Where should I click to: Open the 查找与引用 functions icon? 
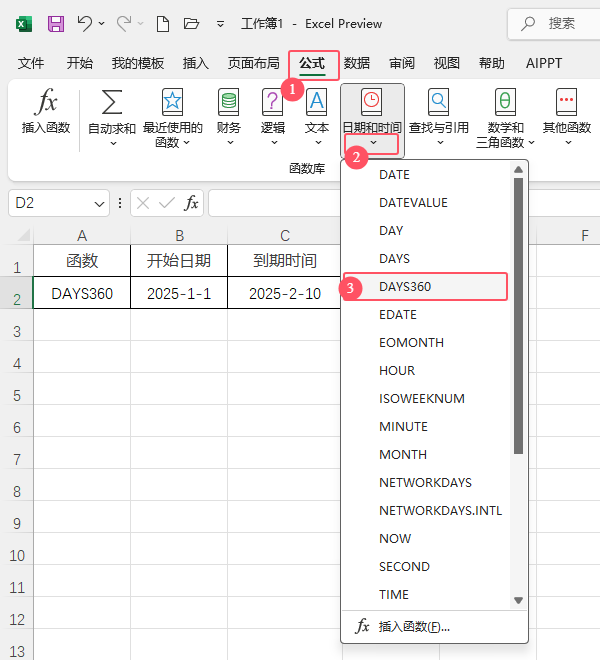pos(439,102)
